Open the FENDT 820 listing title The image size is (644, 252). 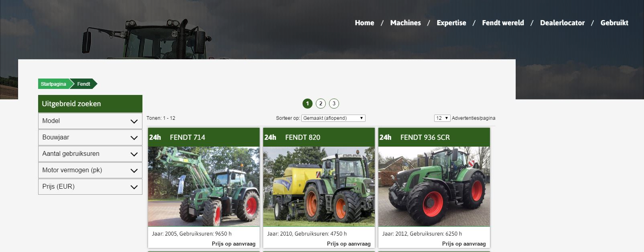tap(303, 137)
